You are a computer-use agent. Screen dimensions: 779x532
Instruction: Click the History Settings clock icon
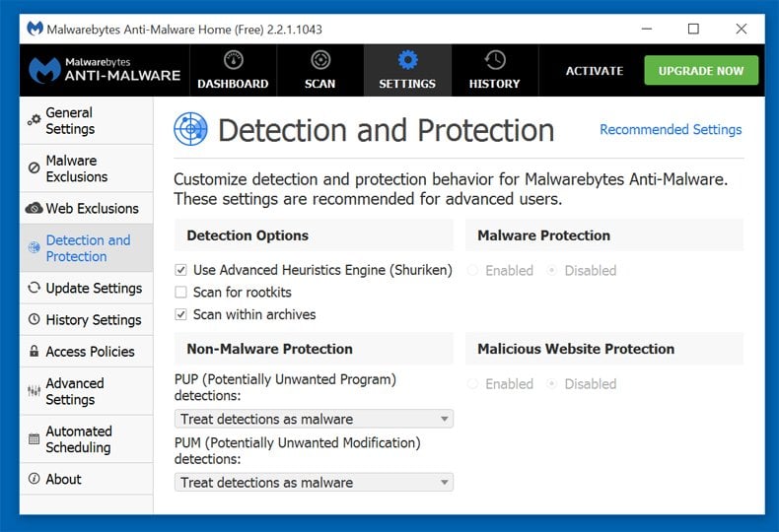(x=34, y=319)
